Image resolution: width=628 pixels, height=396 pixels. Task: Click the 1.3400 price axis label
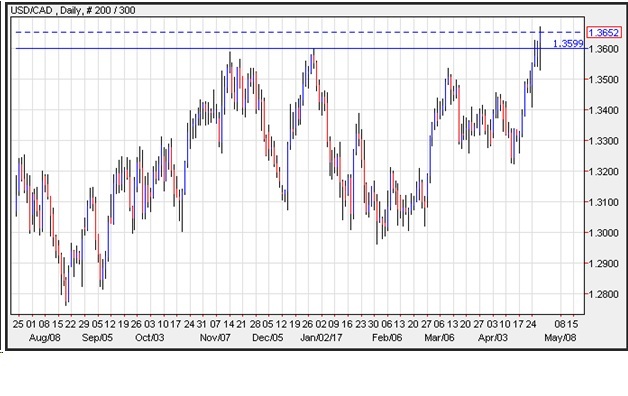[x=604, y=110]
